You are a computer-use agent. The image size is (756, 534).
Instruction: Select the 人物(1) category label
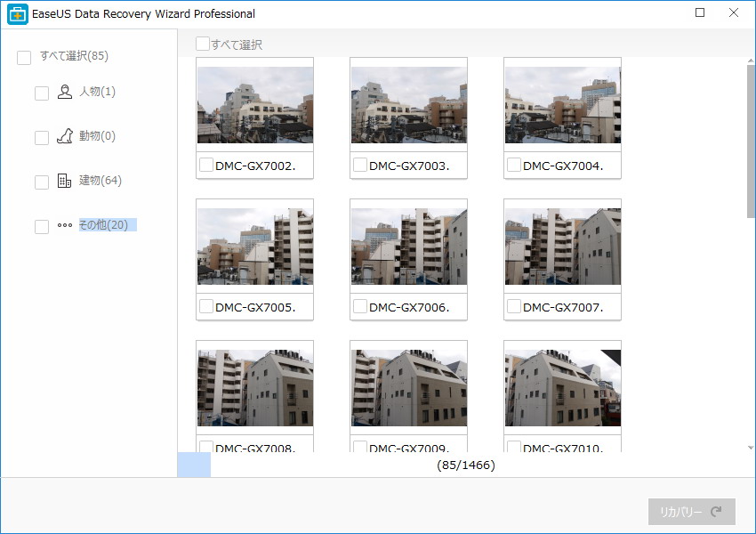point(98,91)
